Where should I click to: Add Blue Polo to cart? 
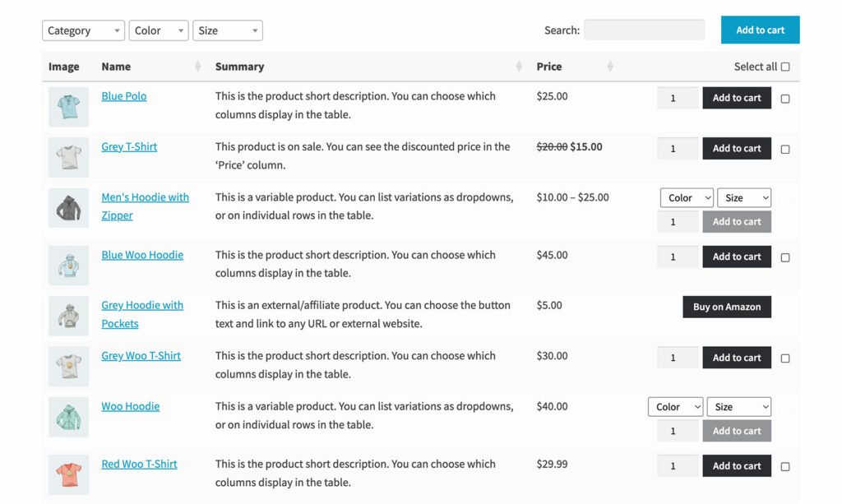[737, 98]
